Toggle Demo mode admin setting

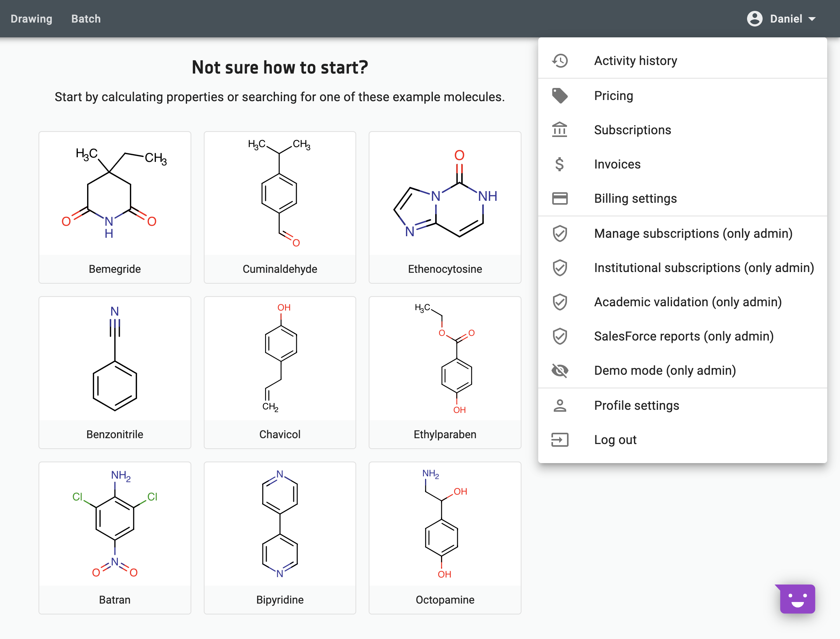tap(665, 370)
